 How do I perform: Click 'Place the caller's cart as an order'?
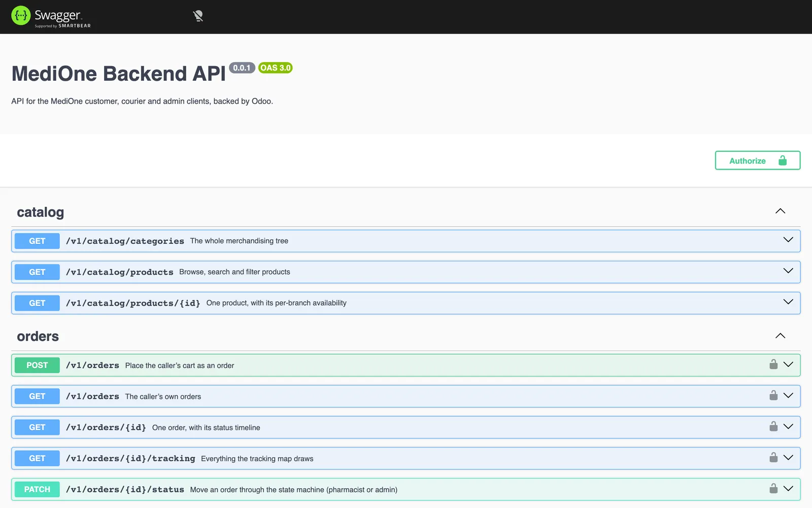(180, 365)
